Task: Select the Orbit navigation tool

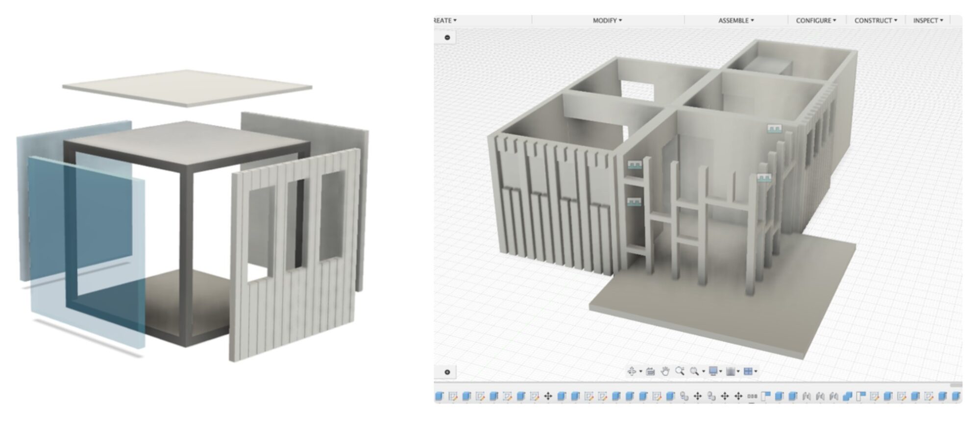Action: (632, 372)
